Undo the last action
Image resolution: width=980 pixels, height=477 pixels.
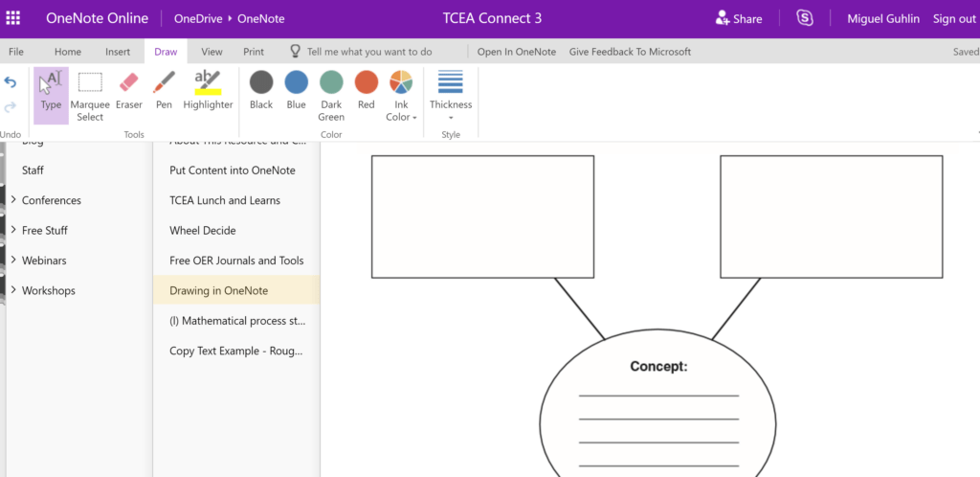10,82
